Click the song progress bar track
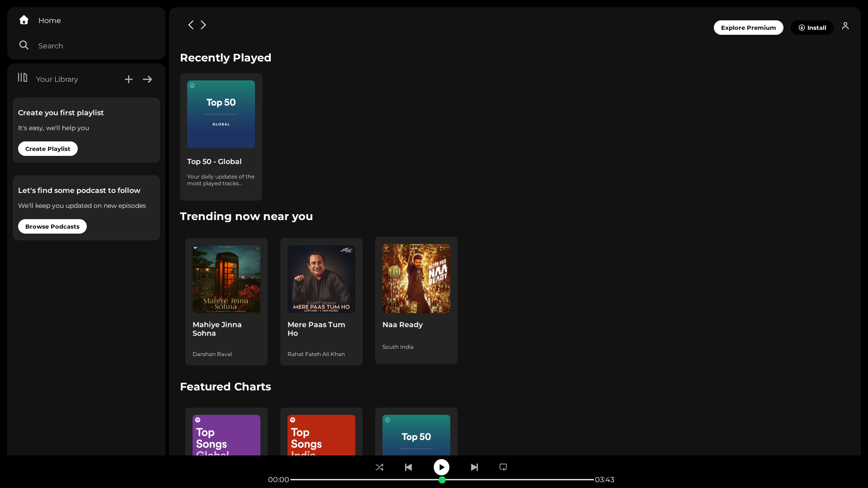This screenshot has width=868, height=488. (442, 479)
